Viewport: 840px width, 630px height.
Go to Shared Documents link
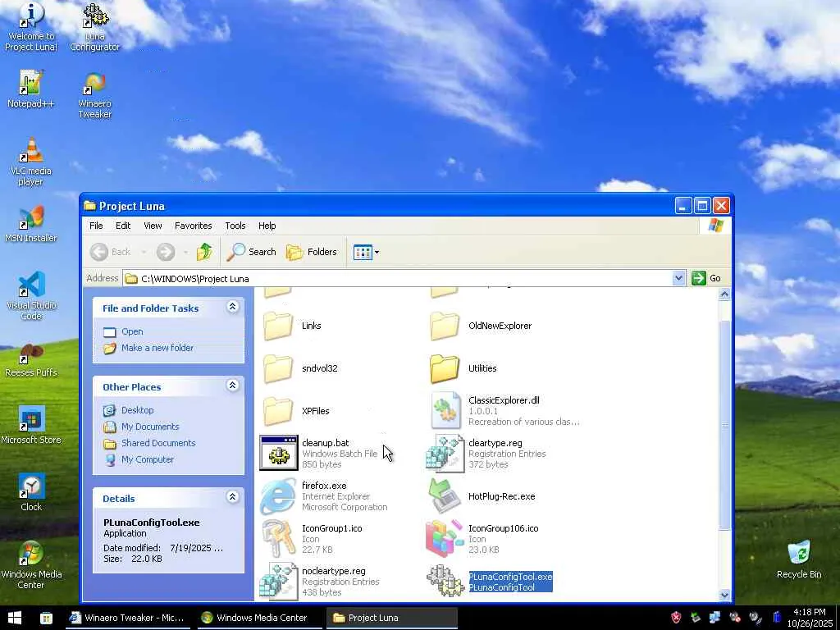[x=149, y=443]
